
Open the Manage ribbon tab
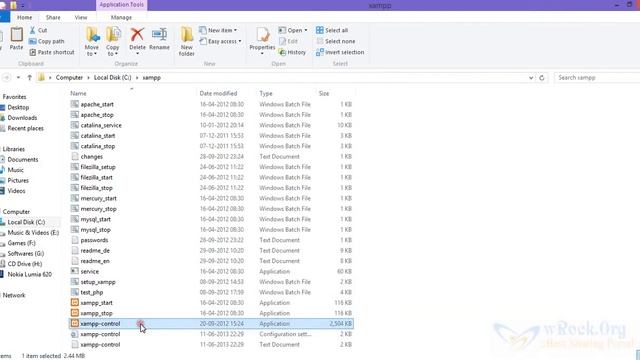point(121,18)
